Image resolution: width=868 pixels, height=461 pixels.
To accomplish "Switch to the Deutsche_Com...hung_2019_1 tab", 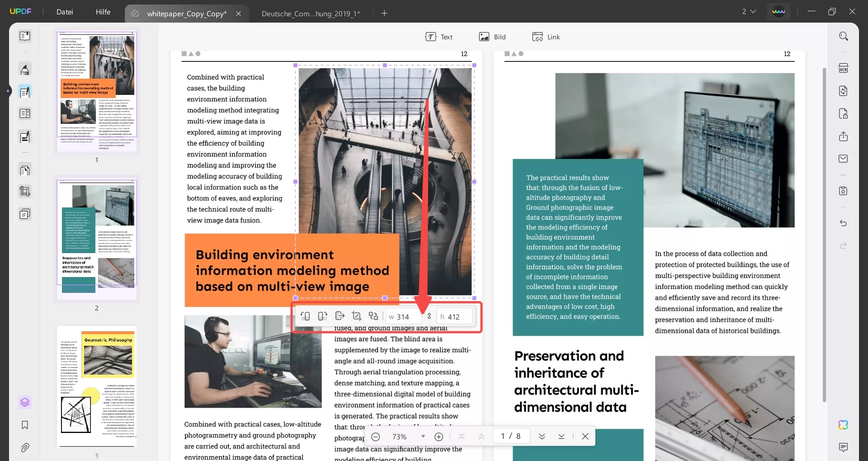I will [311, 14].
